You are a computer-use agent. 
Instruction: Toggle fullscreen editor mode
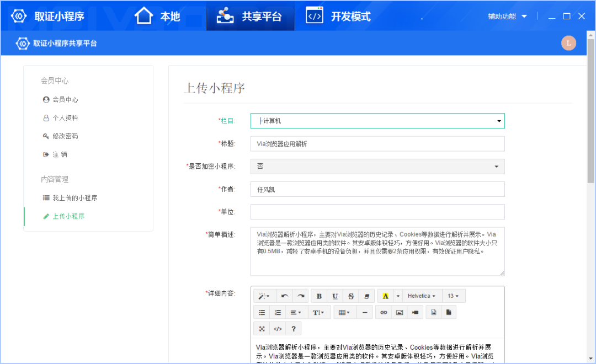[x=262, y=329]
